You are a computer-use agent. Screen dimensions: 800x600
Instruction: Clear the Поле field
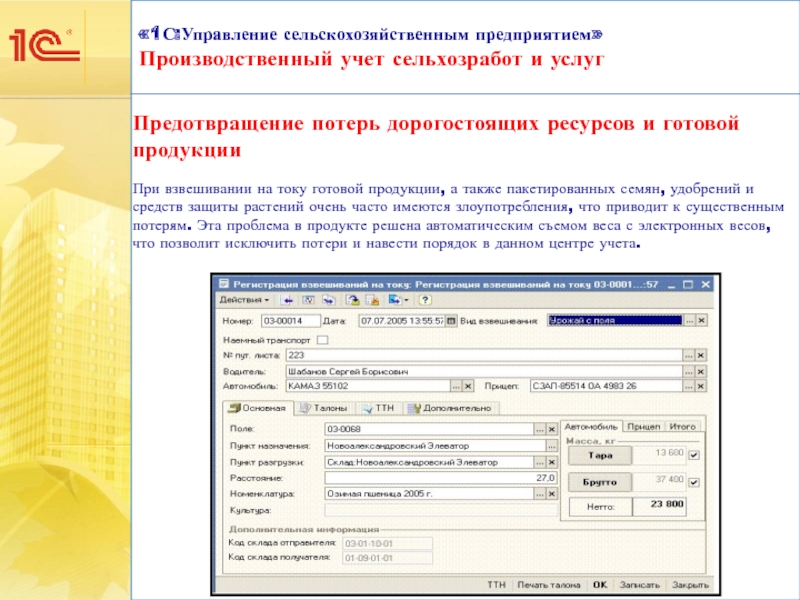(552, 429)
